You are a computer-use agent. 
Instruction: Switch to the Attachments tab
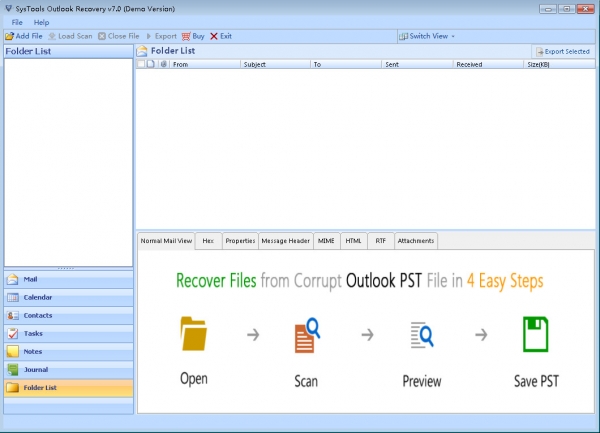click(x=416, y=241)
